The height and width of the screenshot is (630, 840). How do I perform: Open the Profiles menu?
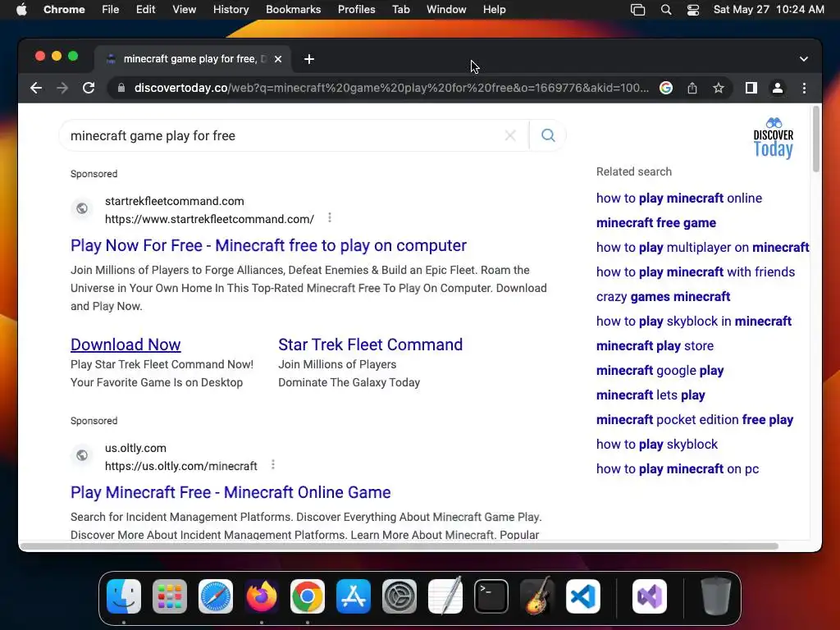(356, 9)
